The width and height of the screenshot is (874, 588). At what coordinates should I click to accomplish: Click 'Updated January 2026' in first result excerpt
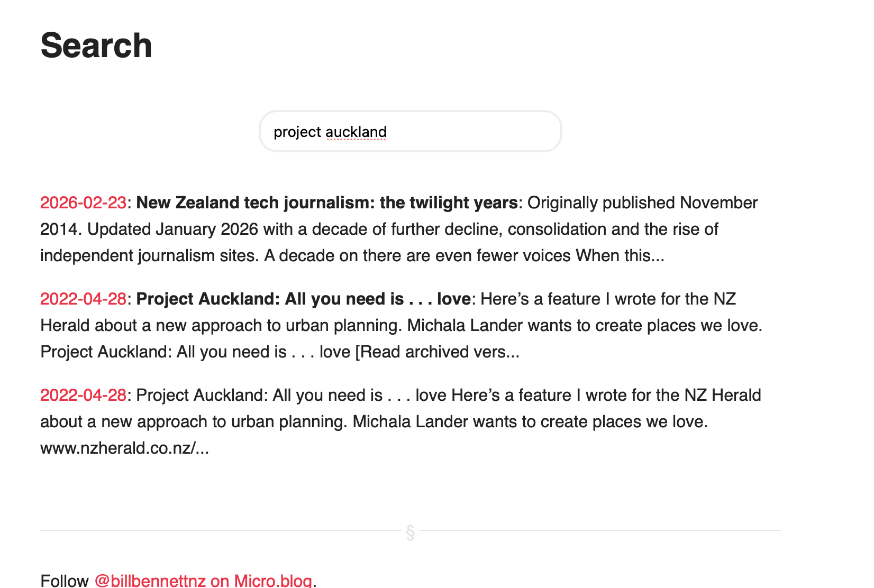click(x=172, y=229)
